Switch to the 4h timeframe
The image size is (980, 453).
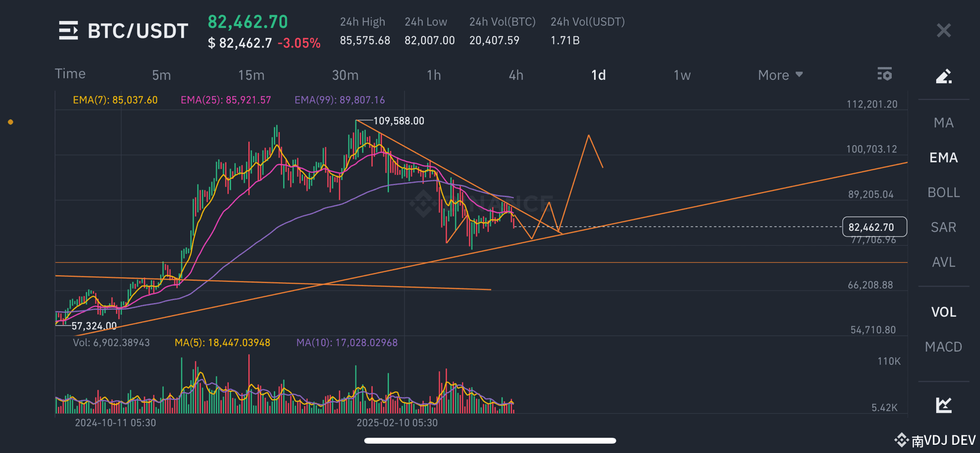coord(516,75)
